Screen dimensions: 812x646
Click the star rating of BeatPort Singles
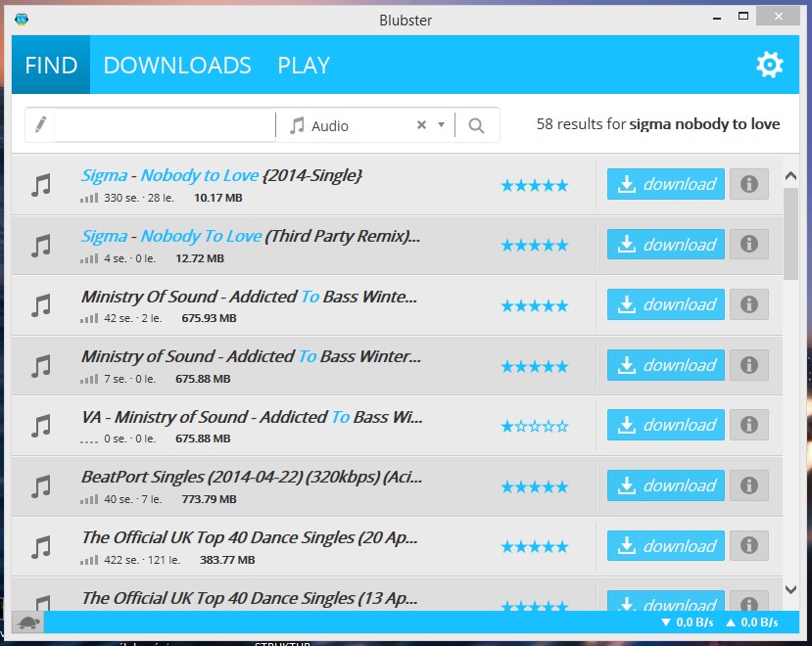pos(535,487)
